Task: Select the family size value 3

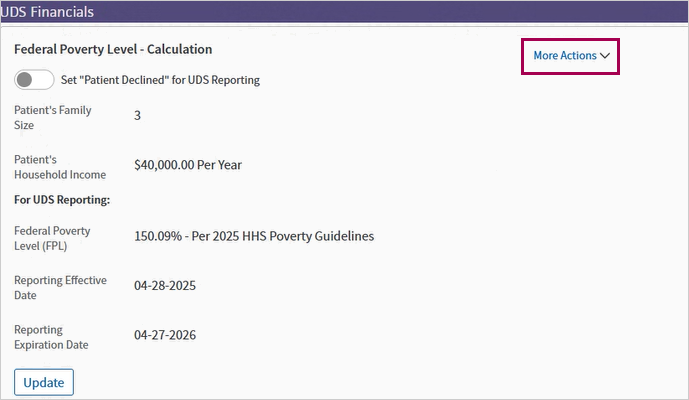Action: tap(138, 115)
